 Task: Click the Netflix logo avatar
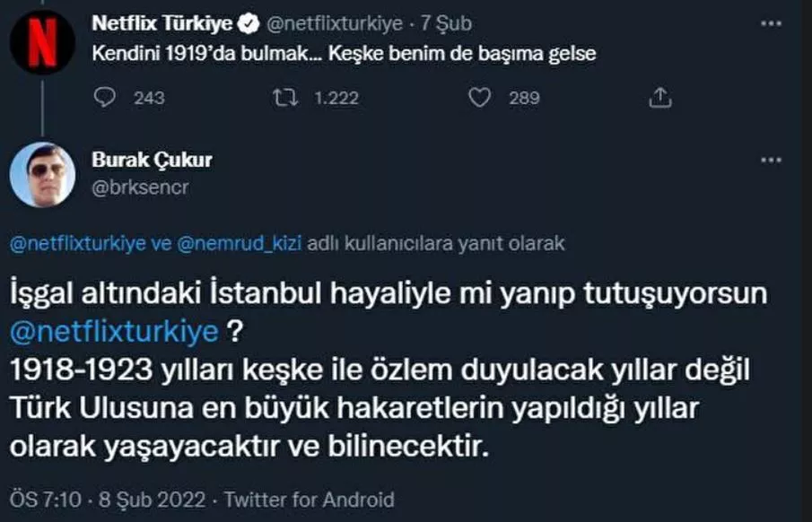pos(42,40)
